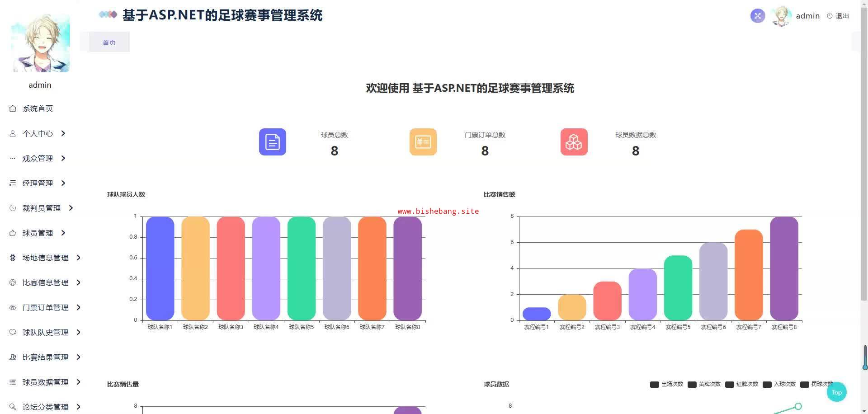Click the blue document icon for 球员总数
Screen dimensions: 868x414
pyautogui.click(x=273, y=142)
